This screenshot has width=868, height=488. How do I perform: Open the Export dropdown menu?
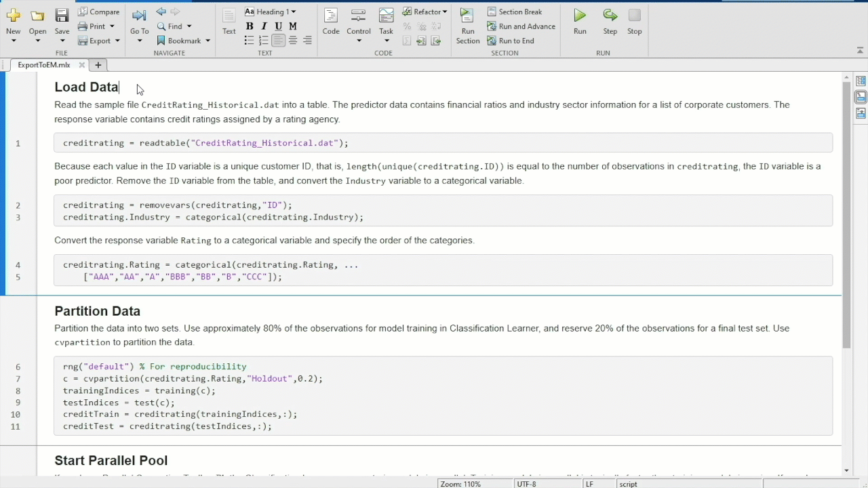(117, 41)
